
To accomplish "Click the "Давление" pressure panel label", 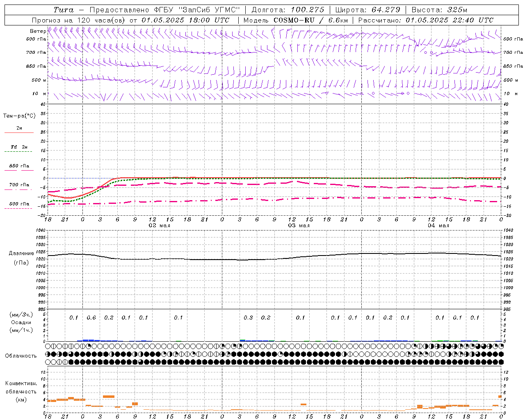I will (x=21, y=253).
